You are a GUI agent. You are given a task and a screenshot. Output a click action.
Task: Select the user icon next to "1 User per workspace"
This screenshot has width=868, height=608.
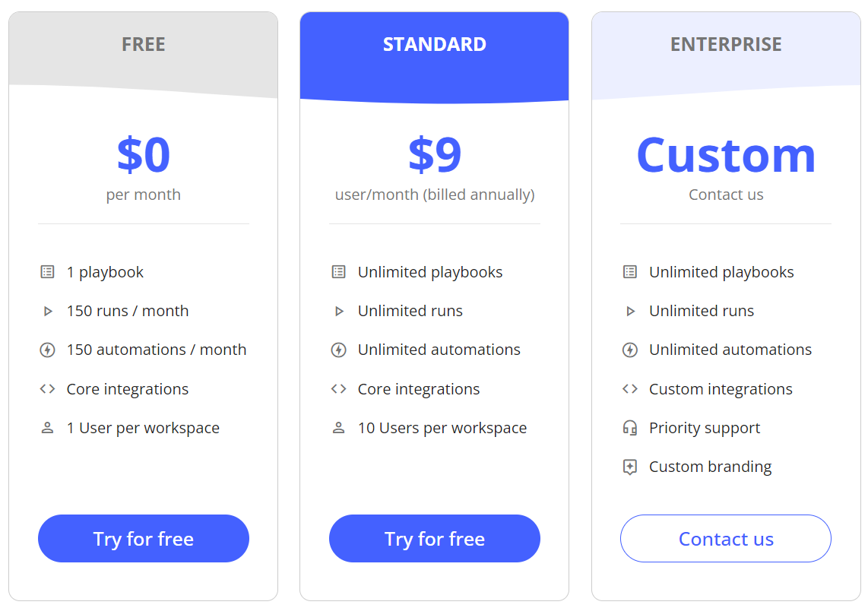pos(46,427)
